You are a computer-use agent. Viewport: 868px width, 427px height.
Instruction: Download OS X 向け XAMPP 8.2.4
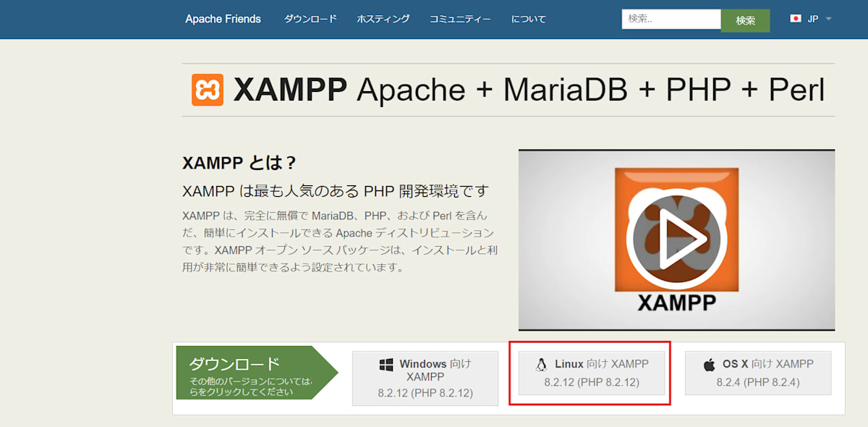click(x=758, y=373)
